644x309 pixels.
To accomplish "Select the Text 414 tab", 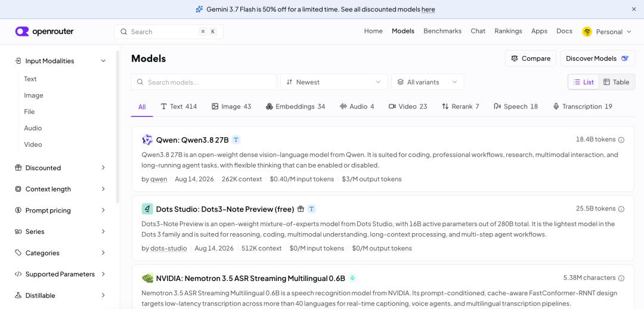I will click(x=179, y=106).
